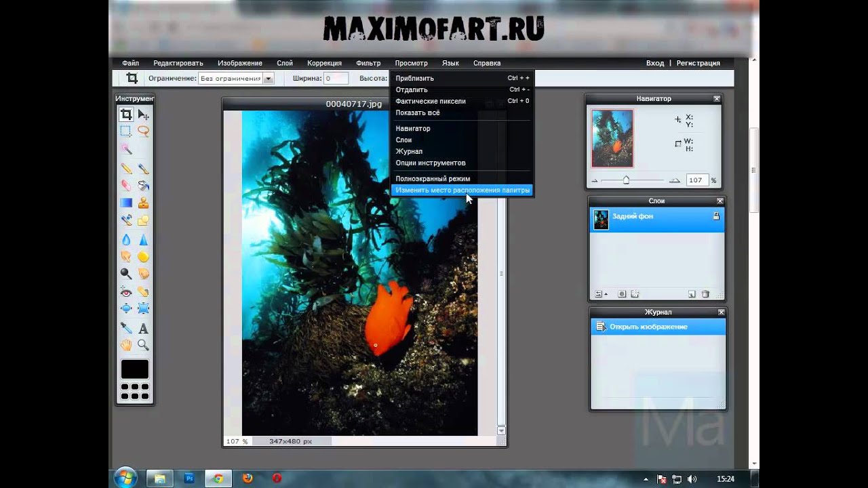Select the Smudge finger tool
The image size is (868, 488).
tap(126, 256)
